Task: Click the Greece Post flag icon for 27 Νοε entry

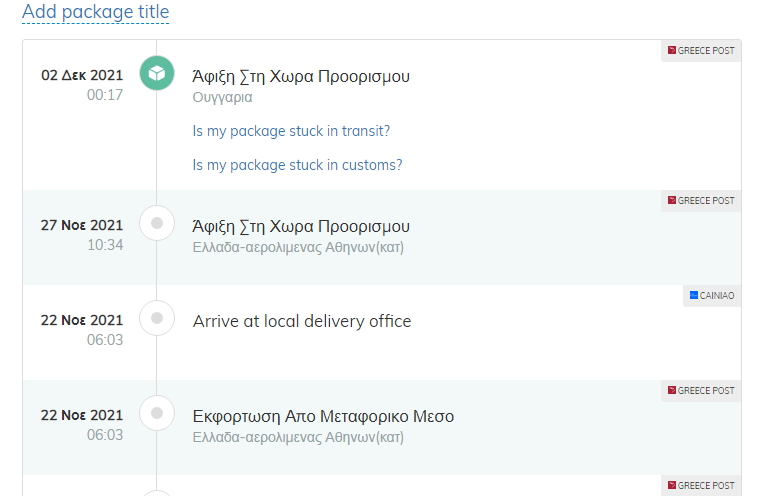Action: (x=672, y=200)
